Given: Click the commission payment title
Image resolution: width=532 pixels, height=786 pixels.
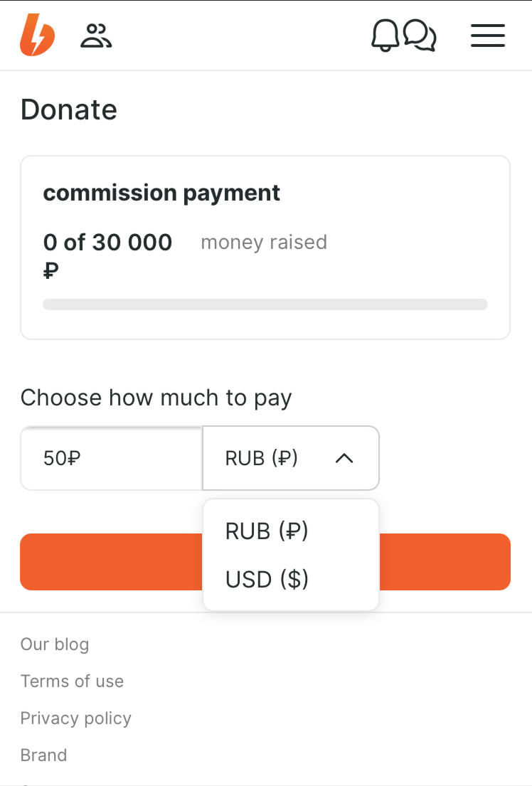Looking at the screenshot, I should [x=161, y=193].
